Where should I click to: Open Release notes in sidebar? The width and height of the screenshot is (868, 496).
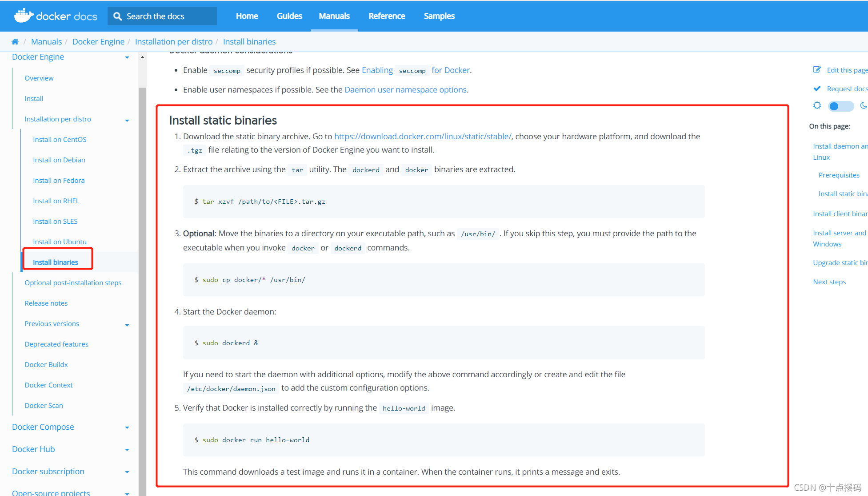coord(46,303)
